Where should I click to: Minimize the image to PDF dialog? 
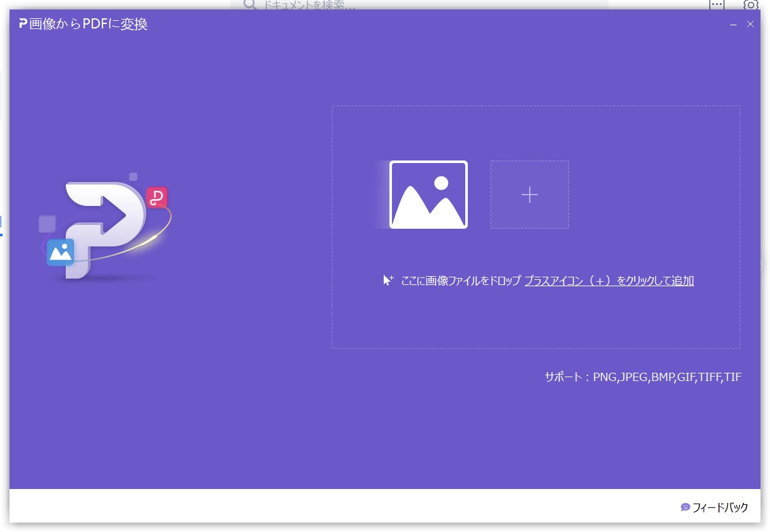pyautogui.click(x=733, y=24)
